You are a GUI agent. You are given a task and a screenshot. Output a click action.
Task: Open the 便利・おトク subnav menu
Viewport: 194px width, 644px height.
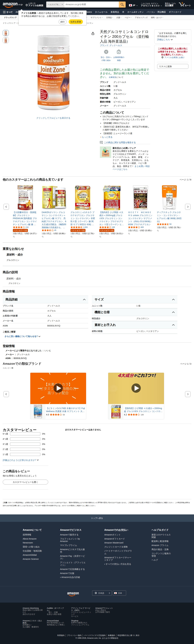click(157, 18)
